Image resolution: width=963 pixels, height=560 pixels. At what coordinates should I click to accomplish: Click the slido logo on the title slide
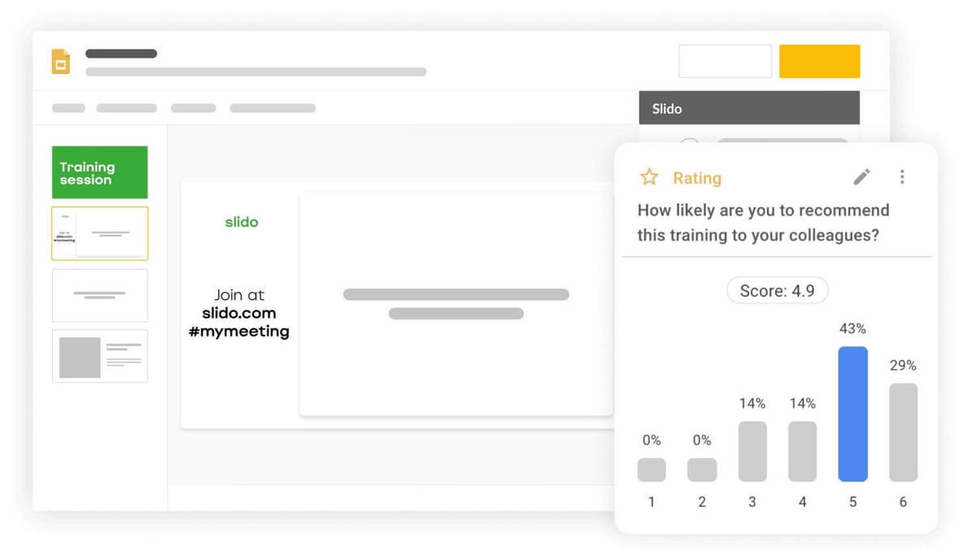(241, 222)
